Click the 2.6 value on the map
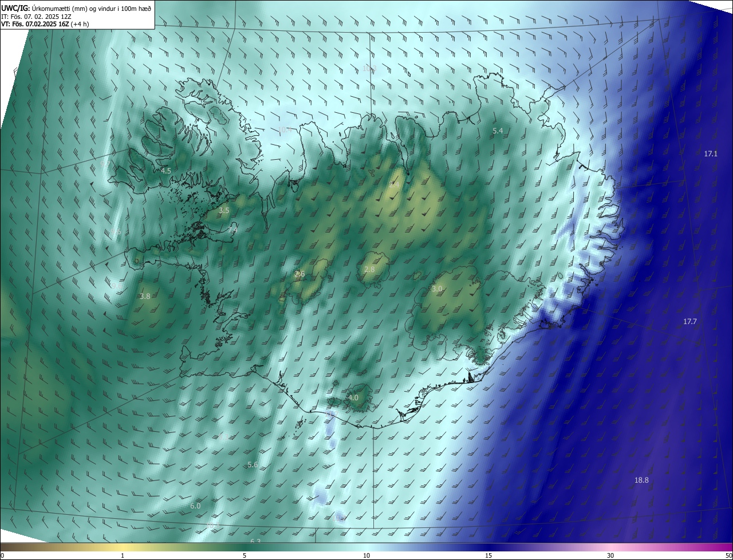Image resolution: width=733 pixels, height=560 pixels. coord(299,274)
